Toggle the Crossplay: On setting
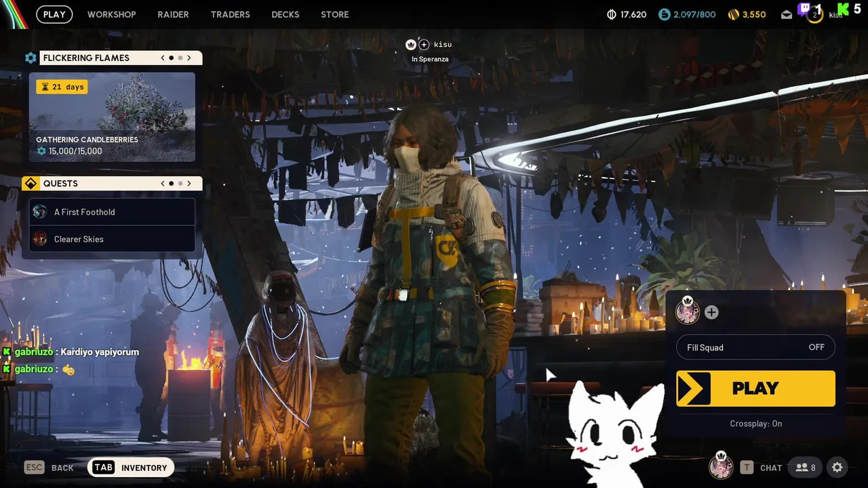 coord(755,424)
